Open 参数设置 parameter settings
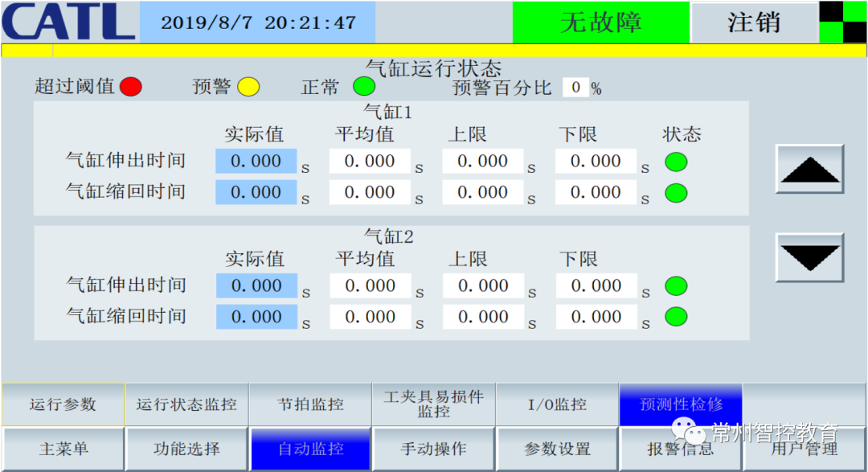The image size is (868, 472). click(557, 449)
